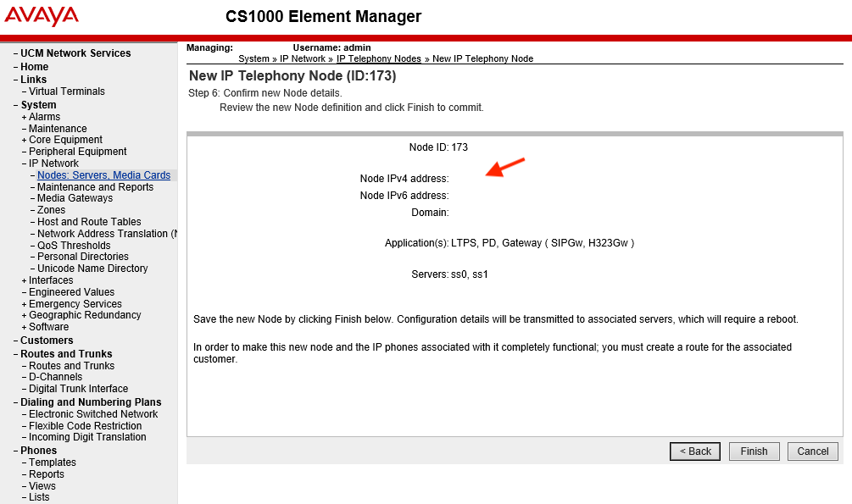Open the Customers section

pos(47,341)
